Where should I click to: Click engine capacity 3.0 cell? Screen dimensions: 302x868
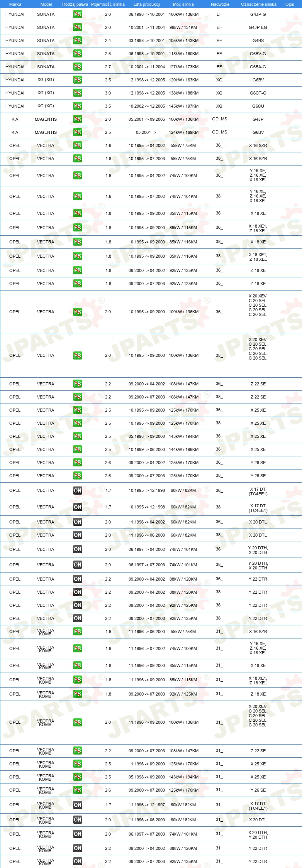click(x=108, y=93)
